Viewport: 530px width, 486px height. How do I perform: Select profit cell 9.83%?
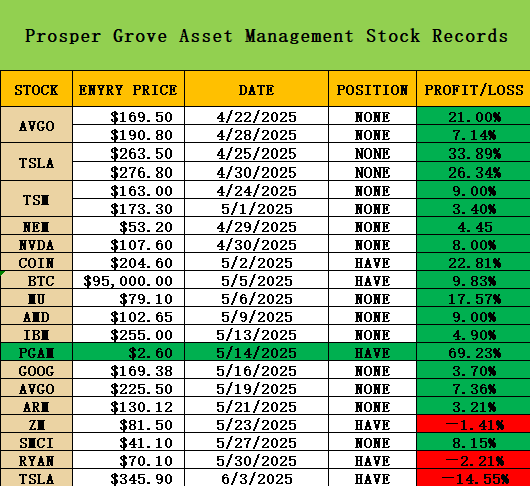[x=474, y=280]
